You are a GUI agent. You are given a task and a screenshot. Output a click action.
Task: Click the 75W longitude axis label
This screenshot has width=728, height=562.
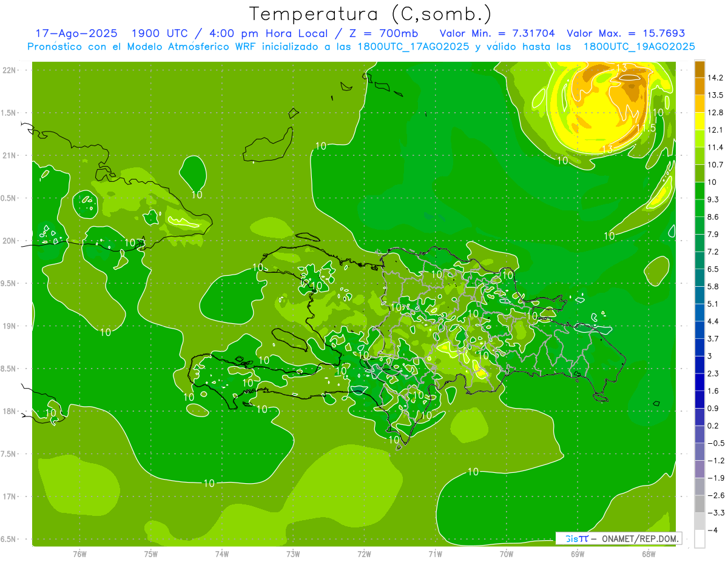(150, 554)
